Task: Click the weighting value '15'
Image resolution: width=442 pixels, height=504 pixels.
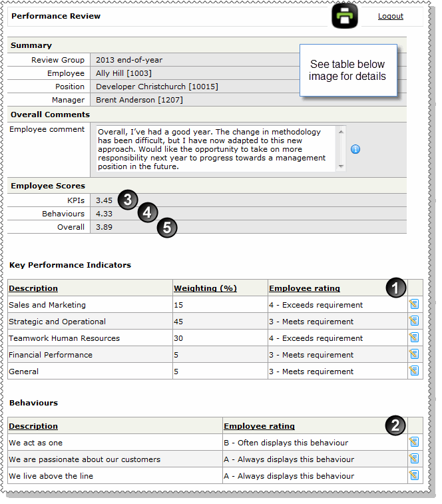Action: (178, 305)
